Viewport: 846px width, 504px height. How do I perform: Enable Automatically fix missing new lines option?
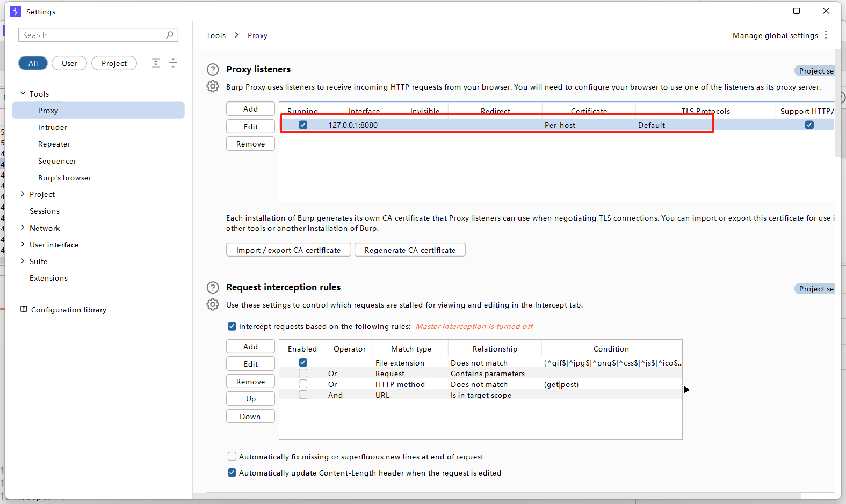(x=232, y=457)
